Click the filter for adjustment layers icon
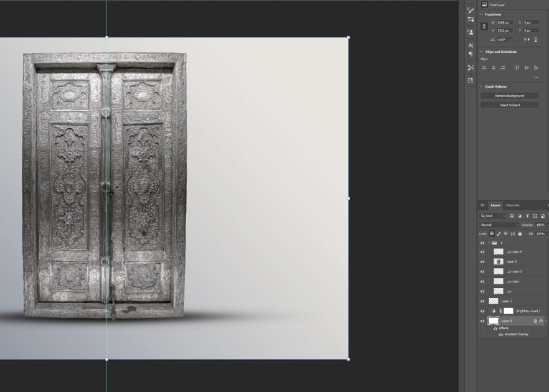Screen dimensions: 549x392 (520, 216)
